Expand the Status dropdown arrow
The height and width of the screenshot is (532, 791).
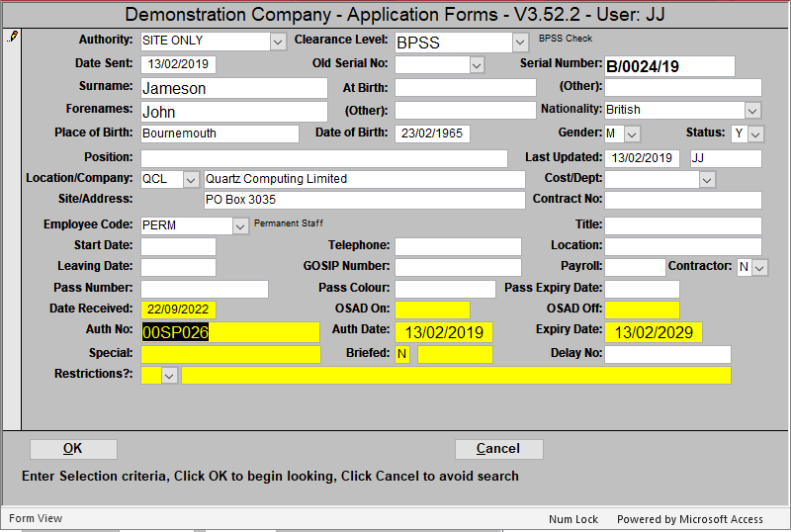[755, 133]
